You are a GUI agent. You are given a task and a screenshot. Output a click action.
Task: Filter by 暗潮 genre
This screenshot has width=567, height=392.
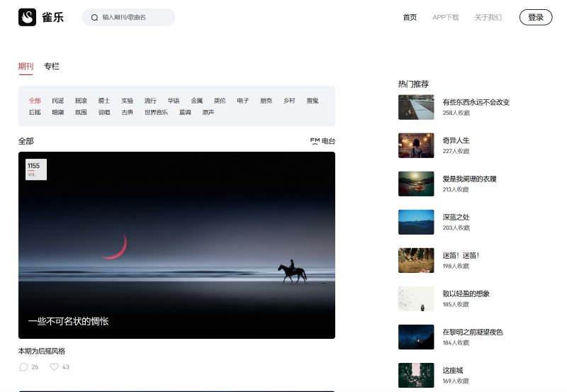click(58, 112)
